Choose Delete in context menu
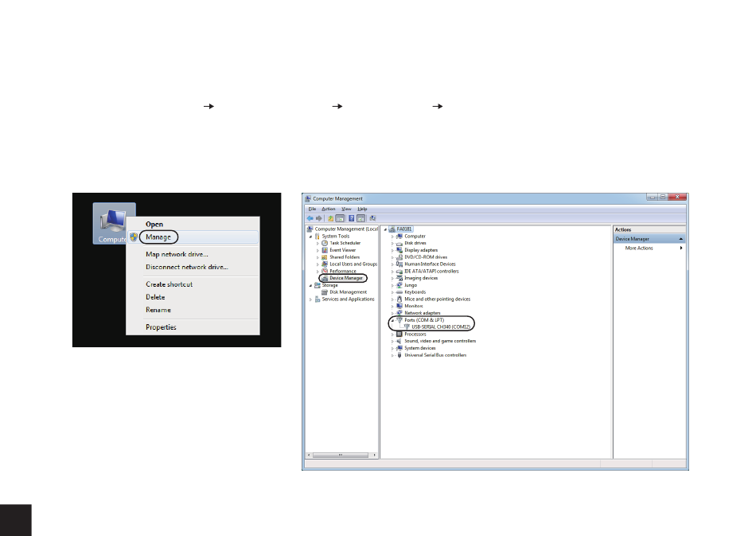Image resolution: width=756 pixels, height=536 pixels. pos(193,297)
